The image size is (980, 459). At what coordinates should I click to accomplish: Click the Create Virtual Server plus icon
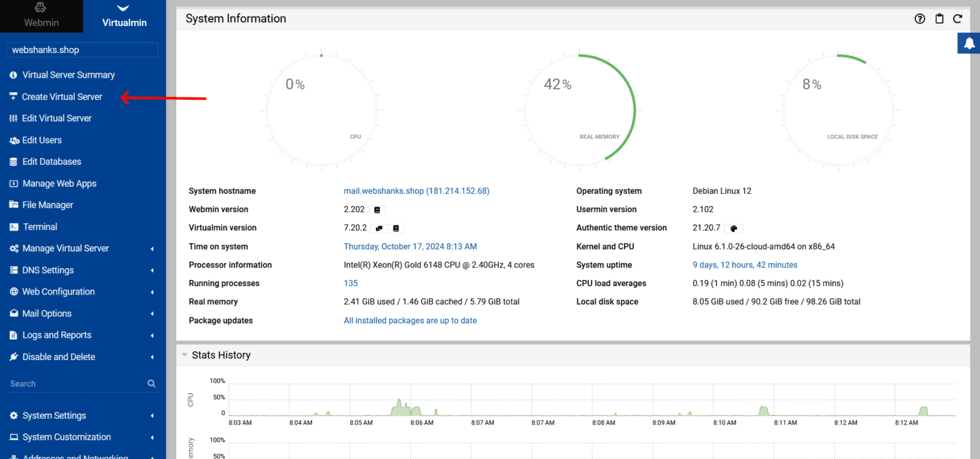(x=13, y=96)
